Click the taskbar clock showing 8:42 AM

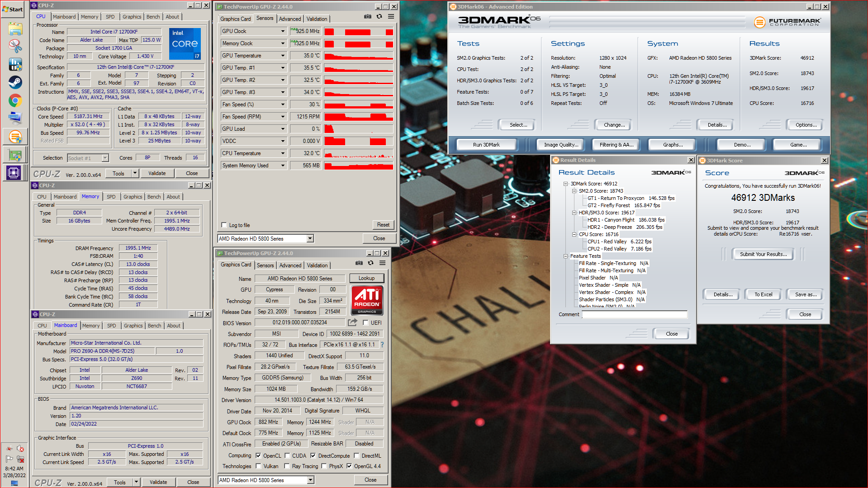tap(14, 469)
